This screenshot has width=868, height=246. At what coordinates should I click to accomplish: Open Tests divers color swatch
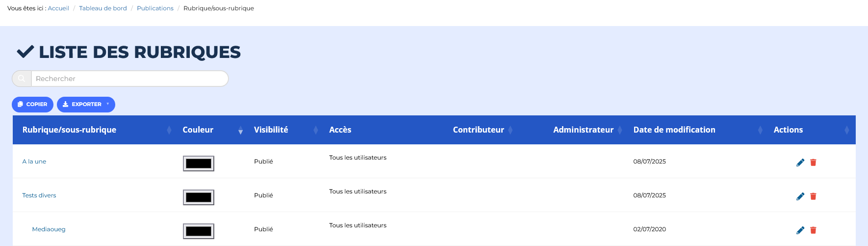coord(199,197)
